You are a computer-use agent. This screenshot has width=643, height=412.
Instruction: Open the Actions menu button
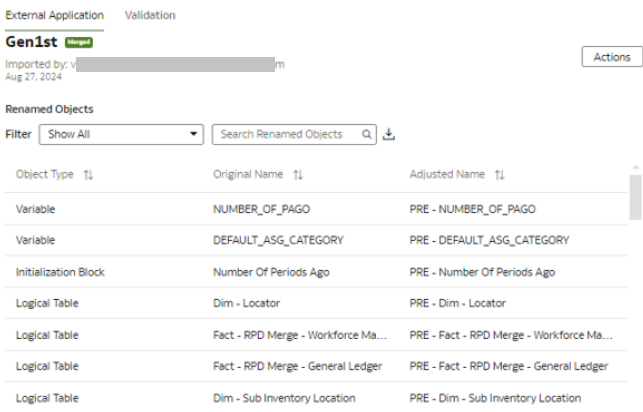611,57
